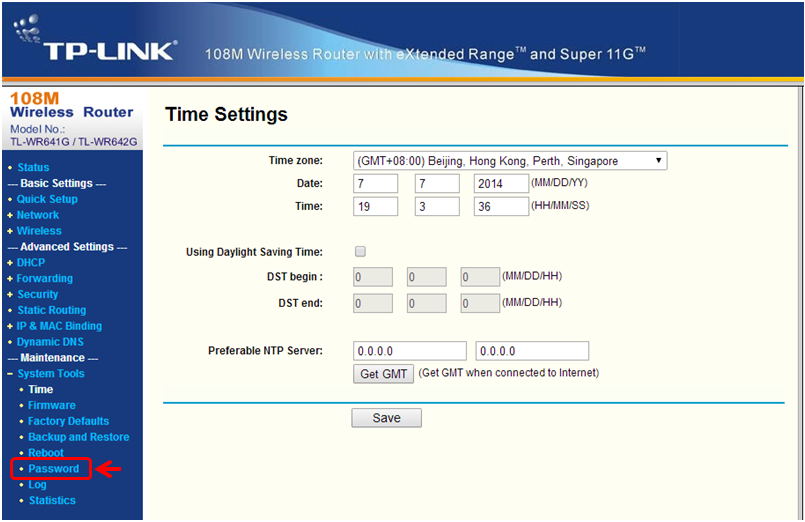805x522 pixels.
Task: Expand the Forwarding menu
Action: [x=45, y=278]
